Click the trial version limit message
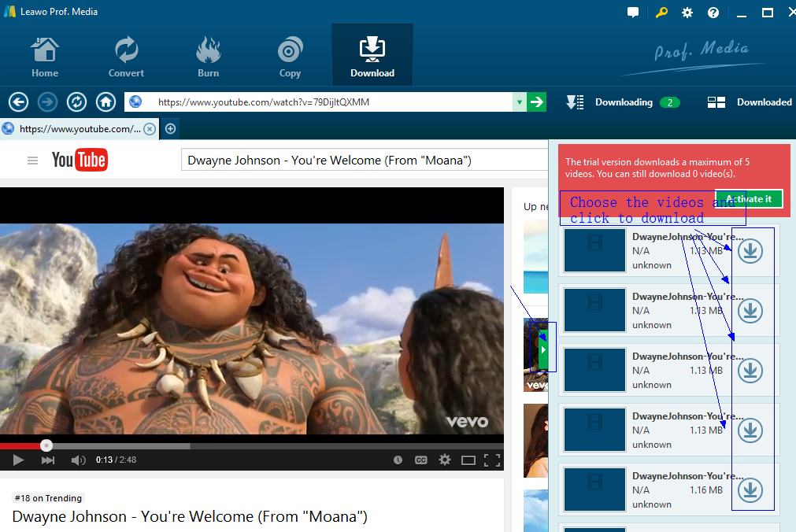Screen dimensions: 796x532 coord(657,168)
